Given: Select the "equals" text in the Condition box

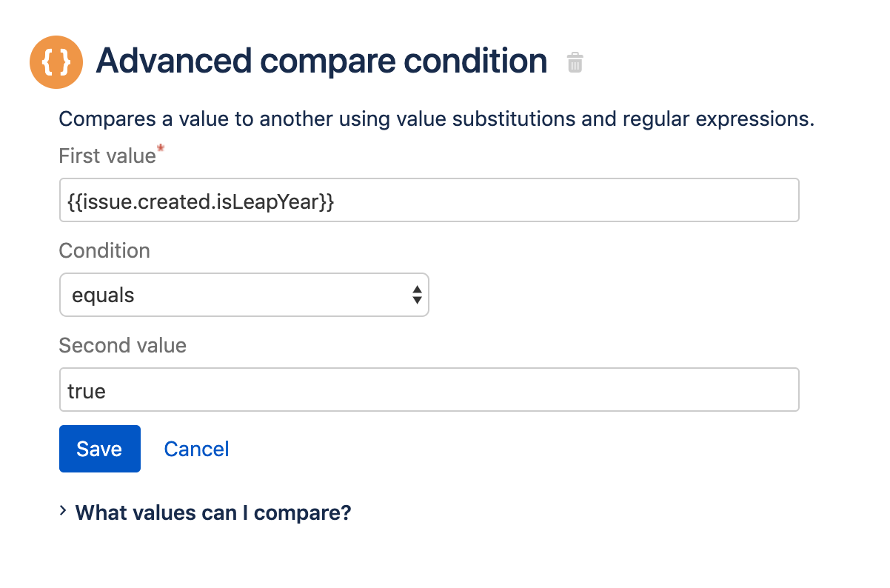Looking at the screenshot, I should point(103,295).
